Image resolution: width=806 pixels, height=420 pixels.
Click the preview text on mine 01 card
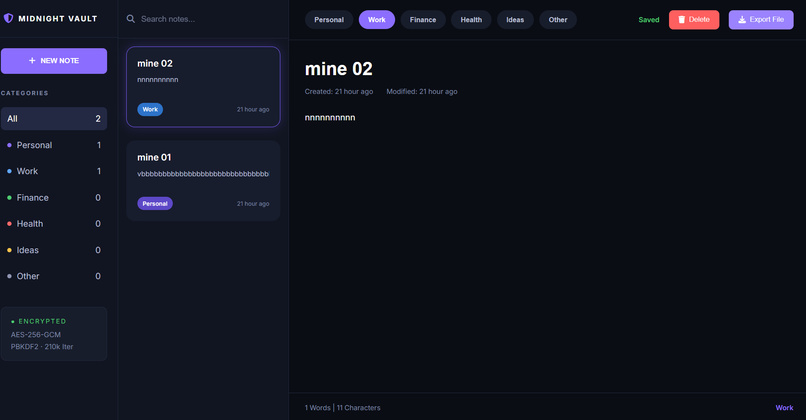[203, 174]
